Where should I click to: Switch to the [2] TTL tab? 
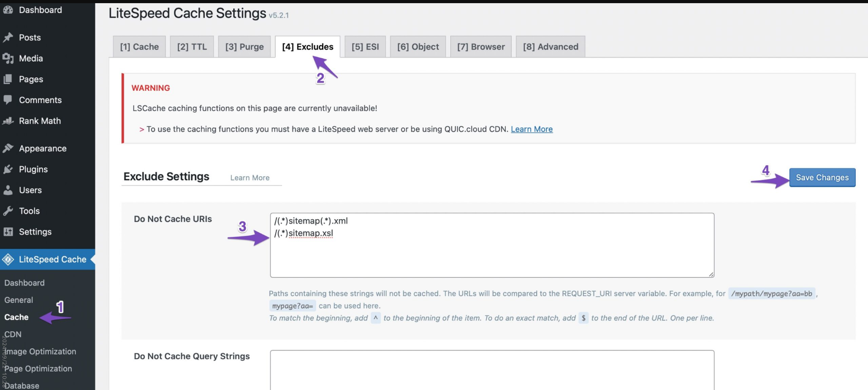click(x=192, y=47)
